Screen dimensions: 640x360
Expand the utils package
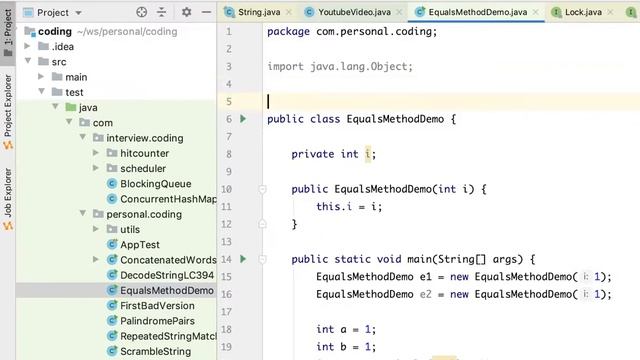point(96,229)
